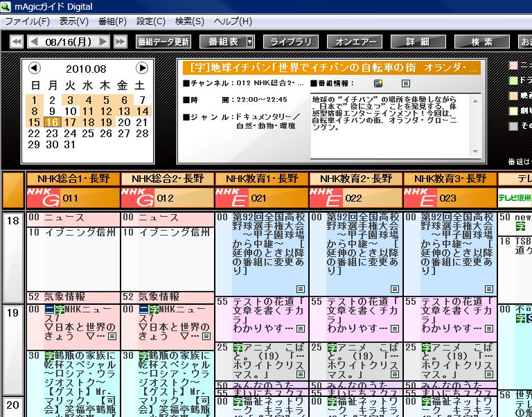
Task: Click the mAGicガイド title bar app icon
Action: click(6, 6)
